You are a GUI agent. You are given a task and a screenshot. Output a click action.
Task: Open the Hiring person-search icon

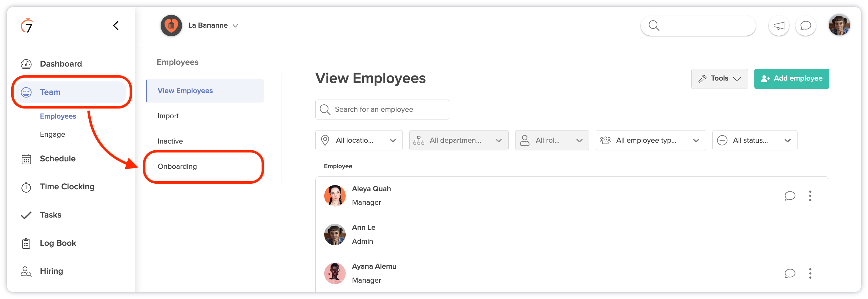[26, 271]
